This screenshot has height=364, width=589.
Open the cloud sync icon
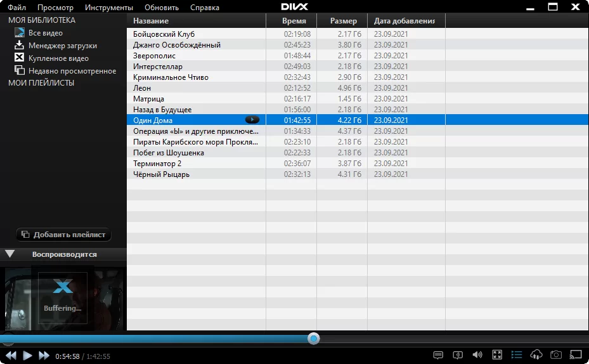pos(536,354)
